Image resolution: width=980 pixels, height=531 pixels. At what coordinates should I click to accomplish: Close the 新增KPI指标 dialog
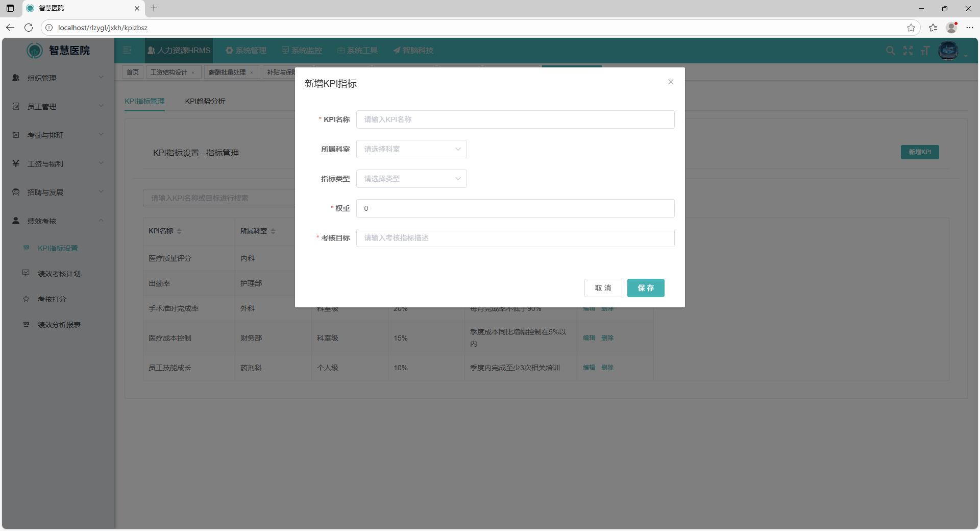pyautogui.click(x=671, y=82)
